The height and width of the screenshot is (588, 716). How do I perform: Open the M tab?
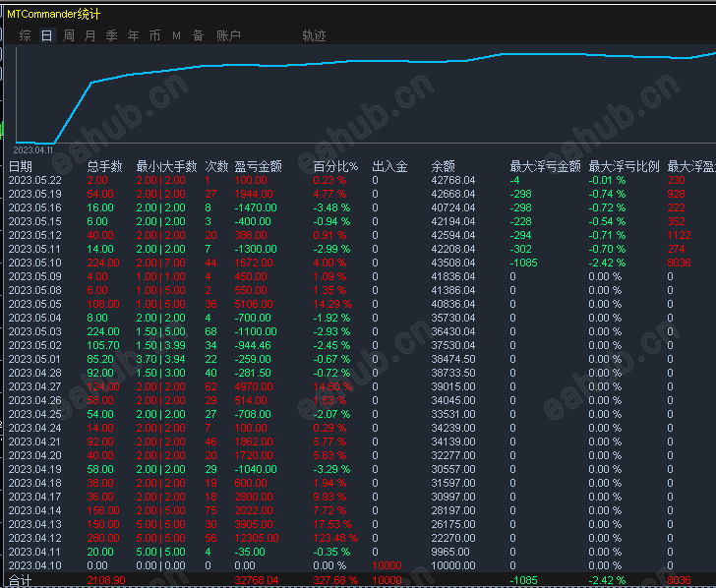(x=176, y=35)
